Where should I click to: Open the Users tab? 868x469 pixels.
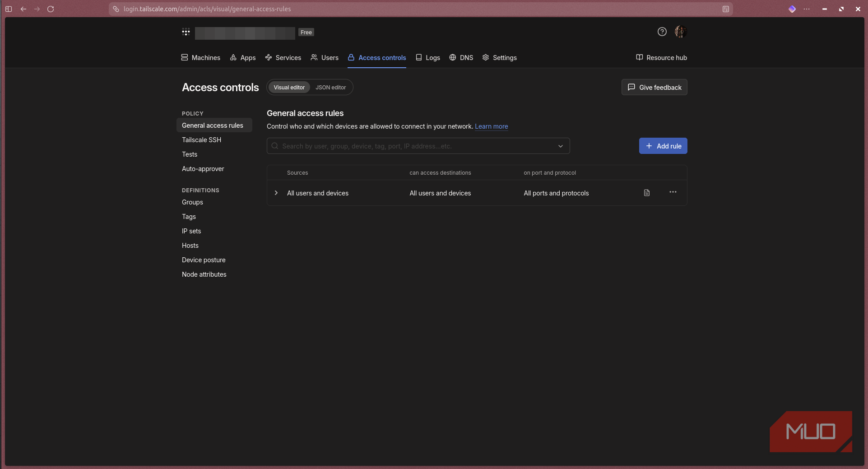tap(325, 58)
